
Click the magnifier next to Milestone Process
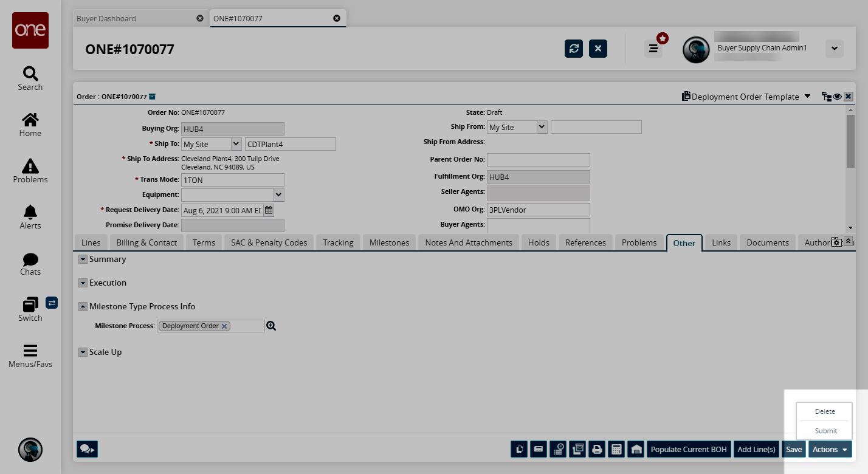(x=271, y=326)
